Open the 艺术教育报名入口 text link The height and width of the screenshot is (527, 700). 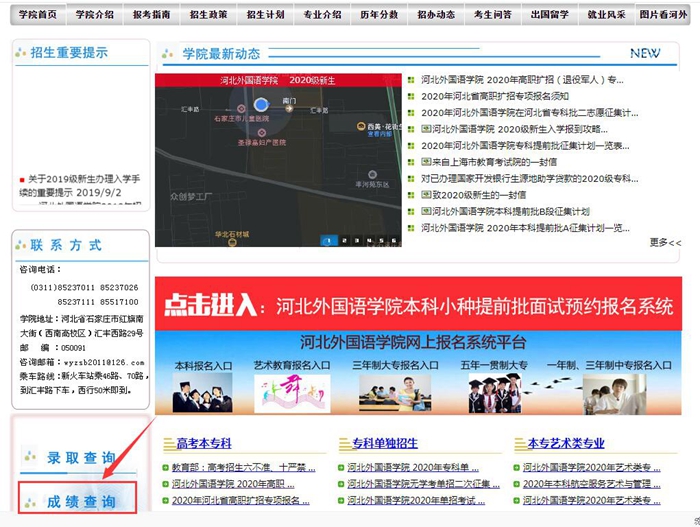[292, 365]
